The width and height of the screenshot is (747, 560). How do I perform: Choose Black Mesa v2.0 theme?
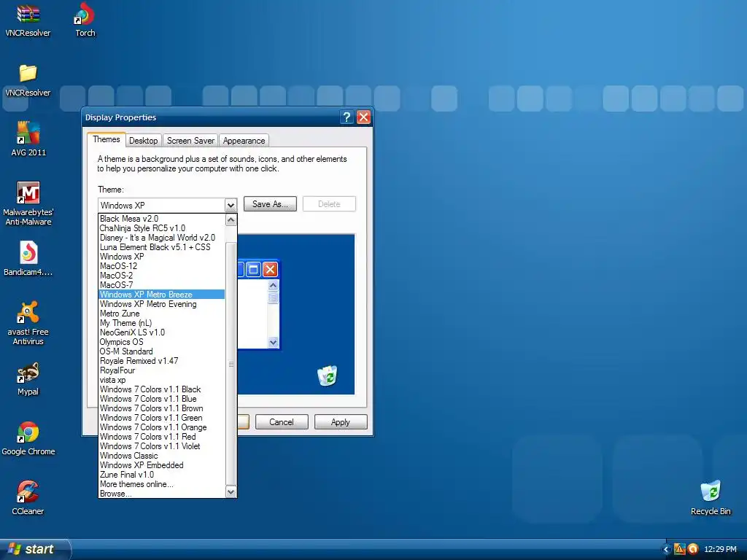click(x=161, y=219)
